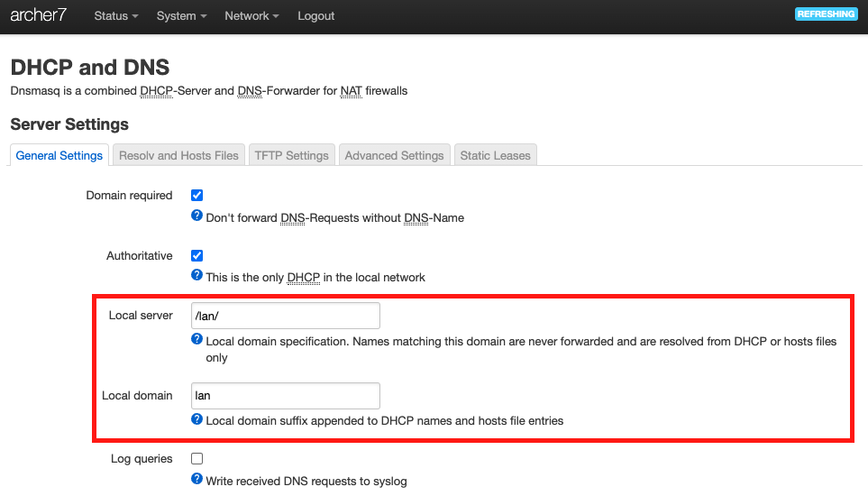
Task: Click the Log queries label
Action: click(x=142, y=459)
